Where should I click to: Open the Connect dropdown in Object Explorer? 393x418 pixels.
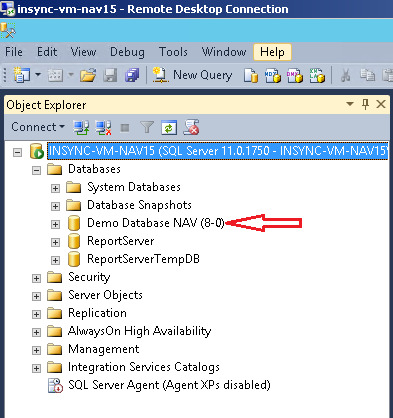(38, 127)
